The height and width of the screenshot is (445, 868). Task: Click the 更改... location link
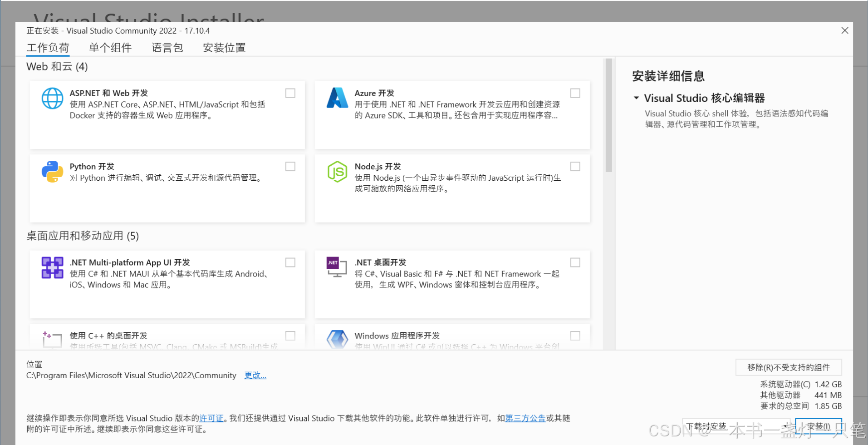pyautogui.click(x=255, y=376)
